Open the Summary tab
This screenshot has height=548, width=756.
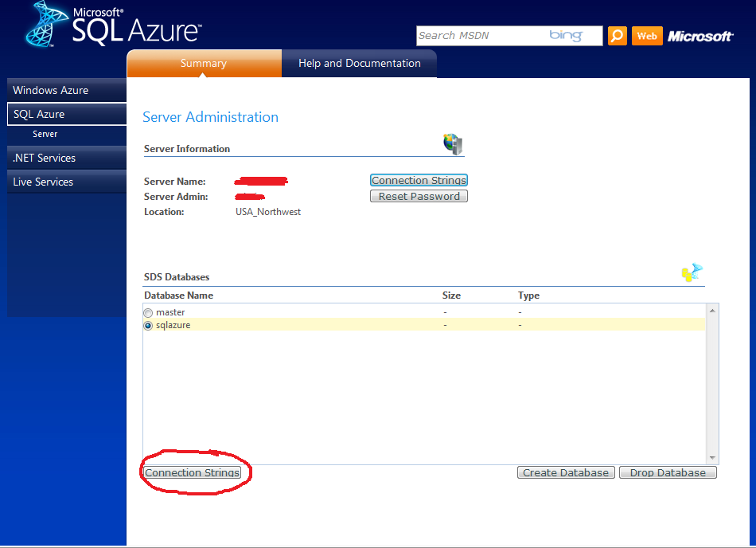204,63
